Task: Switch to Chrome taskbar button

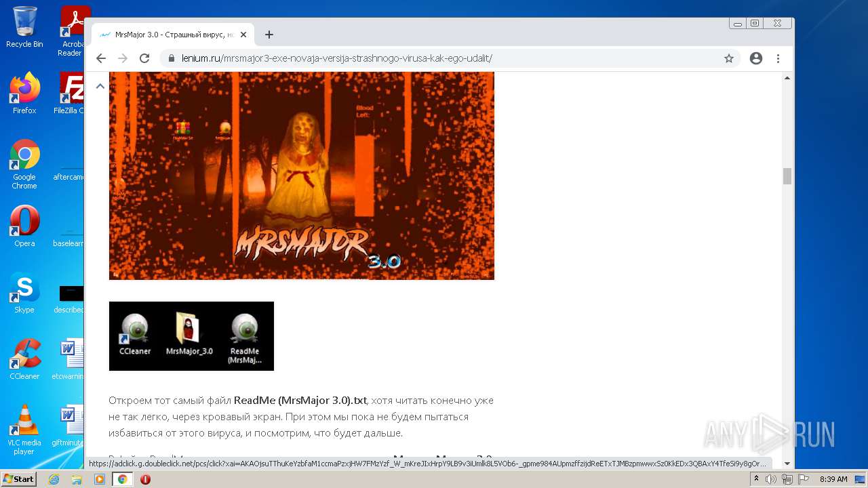Action: (x=122, y=479)
